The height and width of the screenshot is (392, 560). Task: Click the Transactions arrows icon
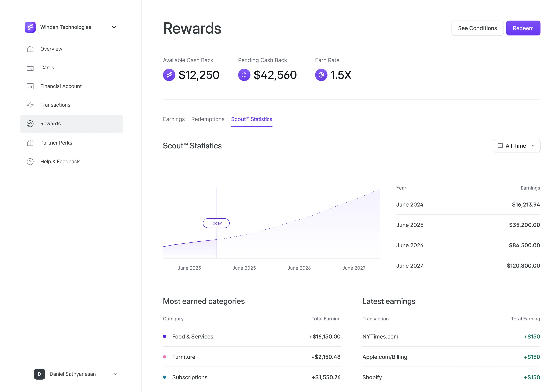pos(30,105)
